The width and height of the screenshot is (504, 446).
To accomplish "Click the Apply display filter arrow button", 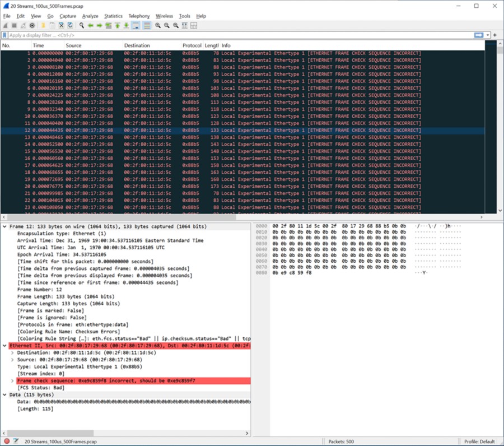I will coord(479,35).
